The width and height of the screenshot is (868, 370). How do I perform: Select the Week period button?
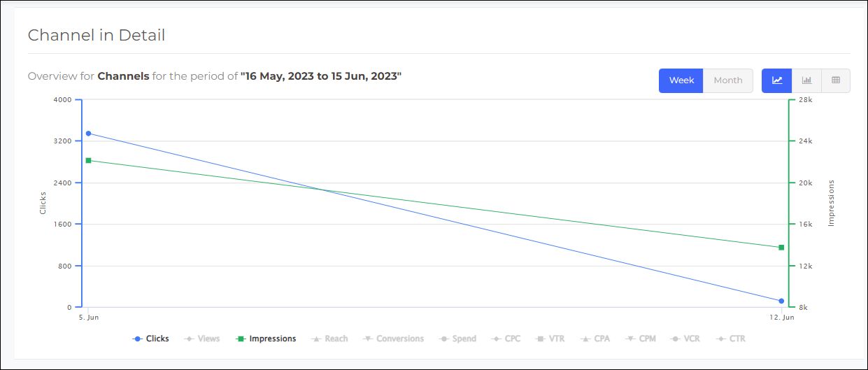click(x=681, y=80)
